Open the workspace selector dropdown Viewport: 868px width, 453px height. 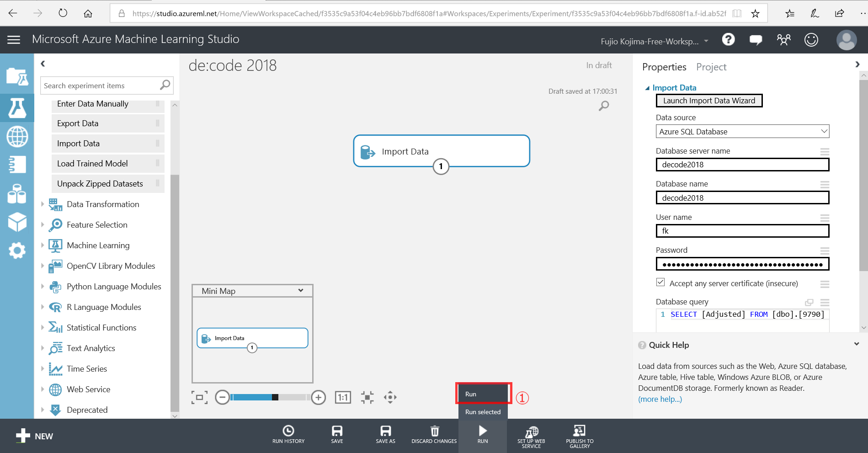click(x=706, y=41)
